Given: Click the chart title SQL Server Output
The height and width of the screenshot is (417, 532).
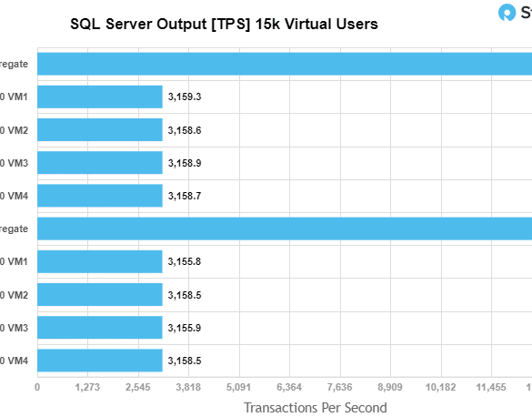Looking at the screenshot, I should [x=224, y=24].
